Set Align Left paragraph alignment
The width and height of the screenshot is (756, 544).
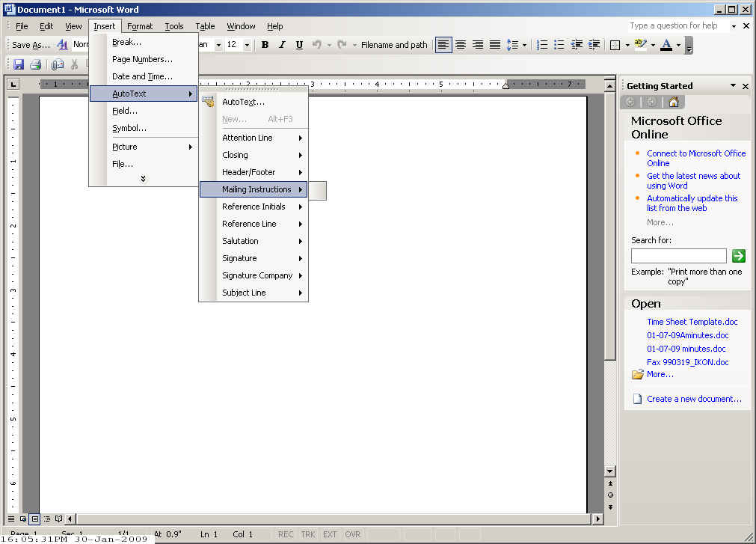[443, 45]
